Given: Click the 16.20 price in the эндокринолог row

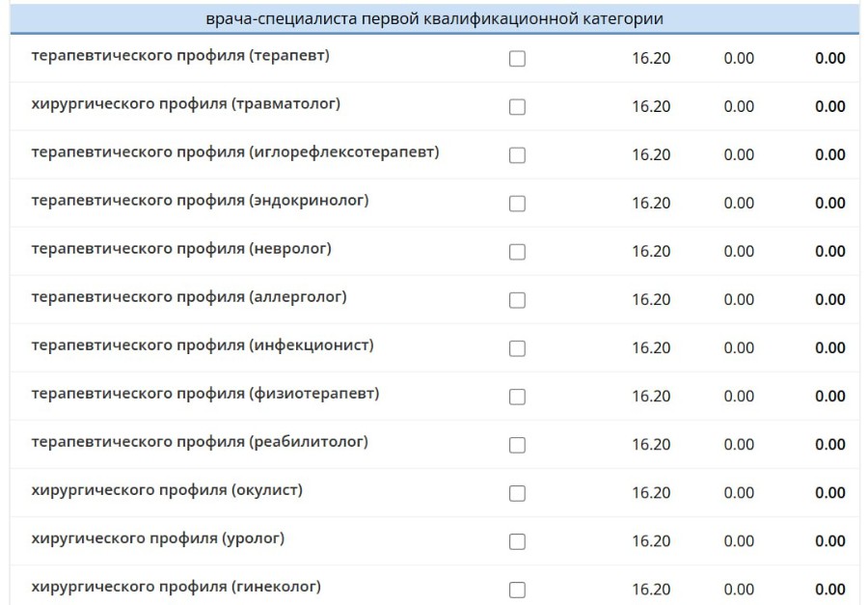Looking at the screenshot, I should click(x=651, y=203).
